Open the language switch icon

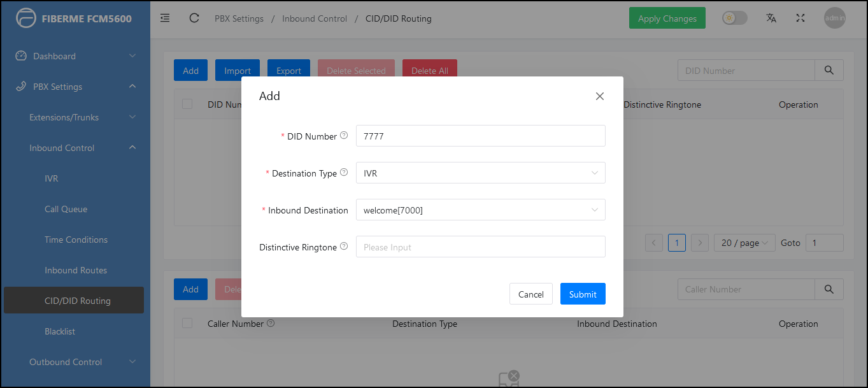[771, 18]
